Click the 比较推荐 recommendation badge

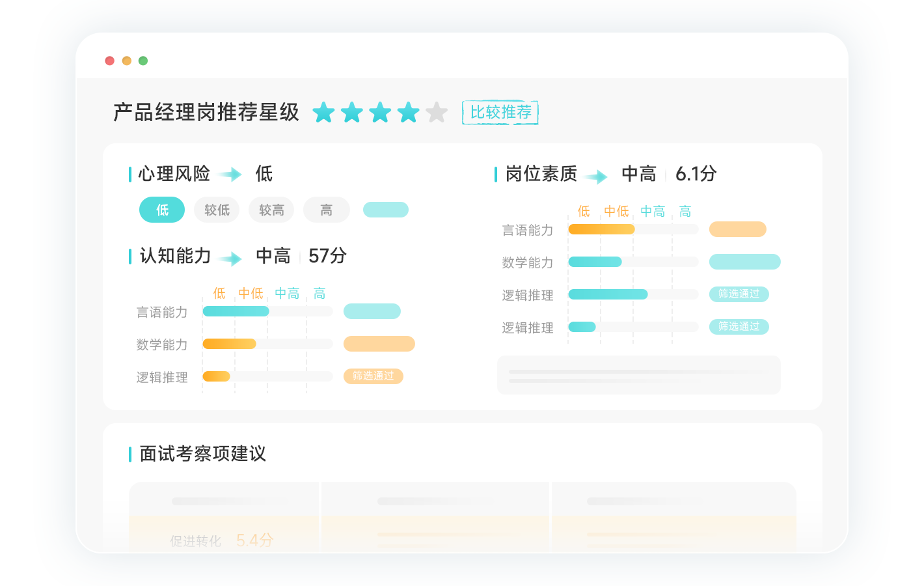tap(500, 113)
